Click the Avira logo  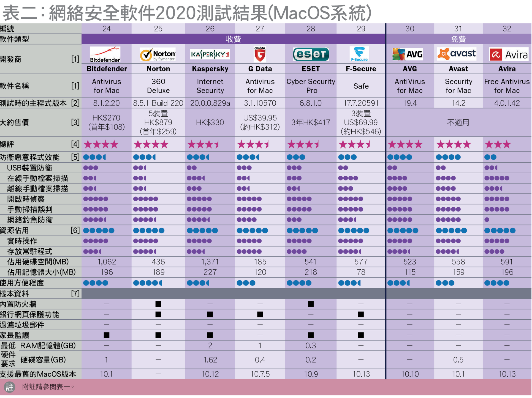tap(509, 54)
